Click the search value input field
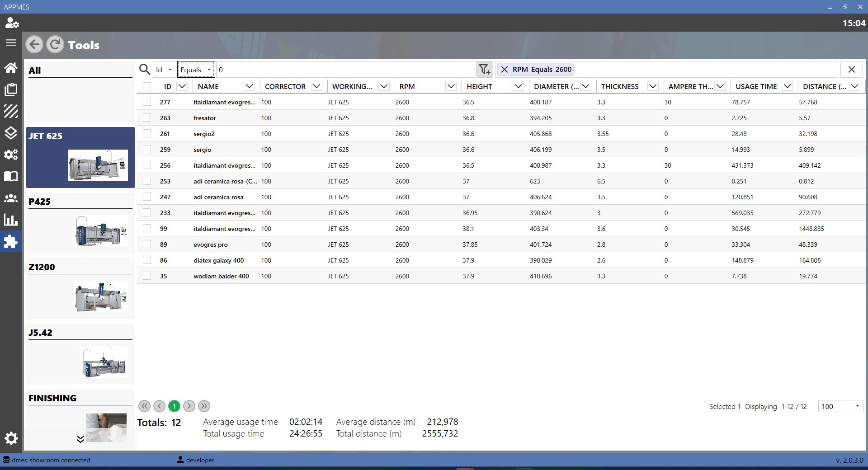Viewport: 868px width, 470px height. coord(345,70)
